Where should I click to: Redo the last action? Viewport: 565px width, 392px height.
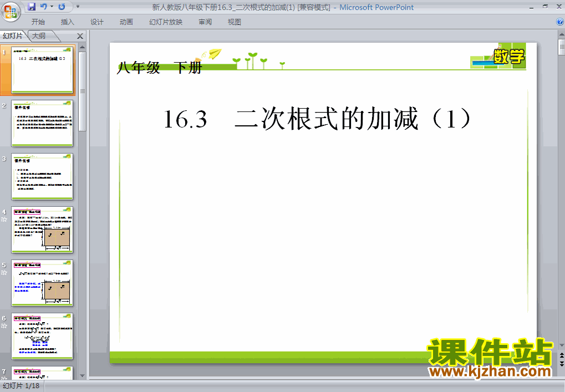62,7
